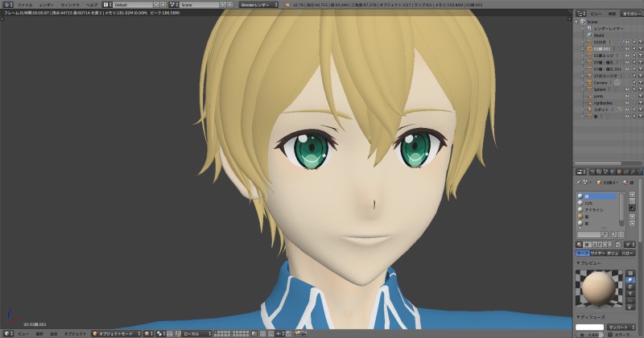This screenshot has width=644, height=338.
Task: Select large sphere sky preview type icon
Action: tap(630, 307)
